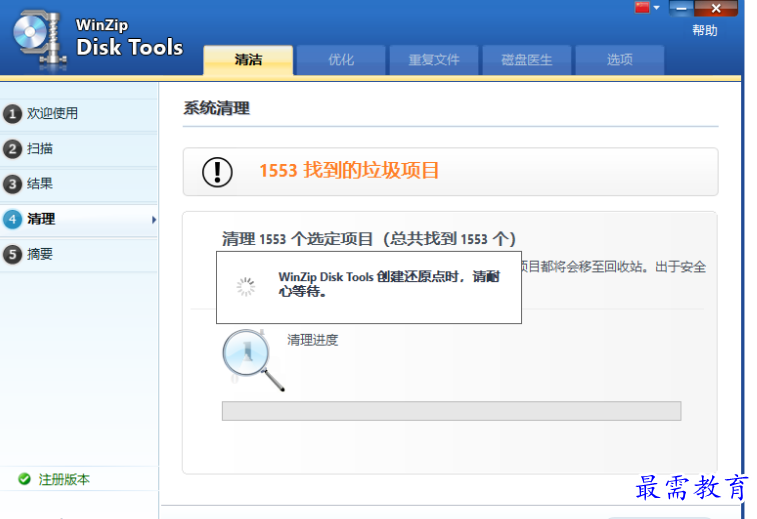Viewport: 757px width, 519px height.
Task: Select step 4 清理 in sidebar
Action: pyautogui.click(x=79, y=219)
